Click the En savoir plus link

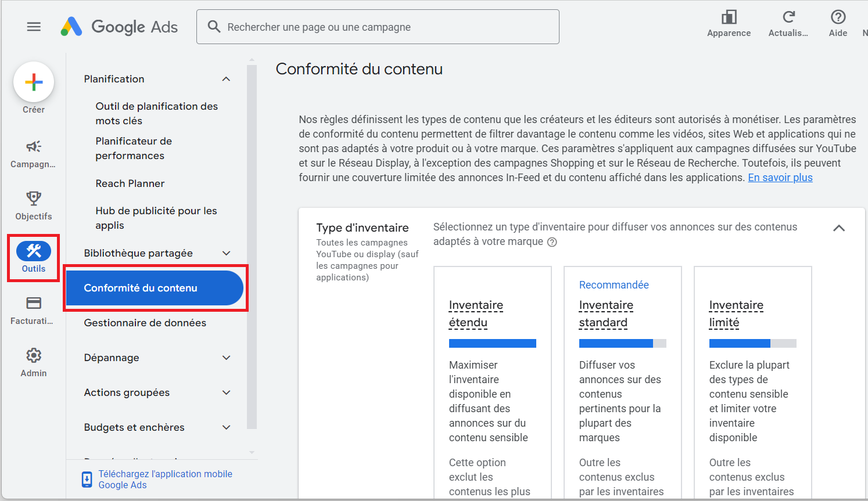click(780, 178)
